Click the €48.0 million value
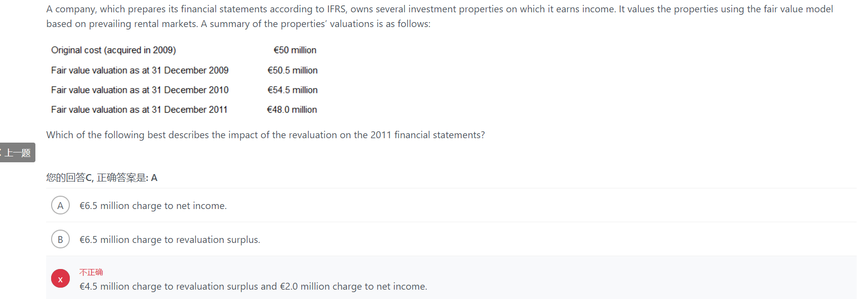Viewport: 868px width, 299px height. pyautogui.click(x=292, y=110)
